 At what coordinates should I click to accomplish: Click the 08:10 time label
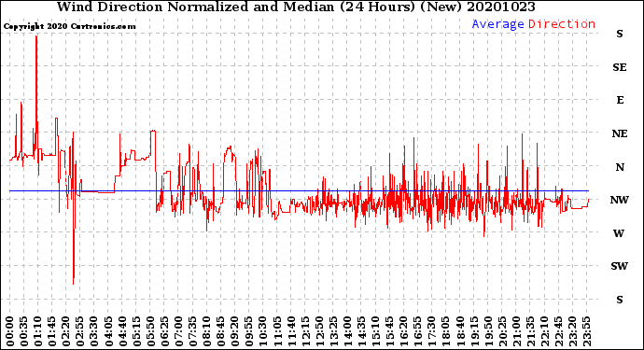coord(206,331)
